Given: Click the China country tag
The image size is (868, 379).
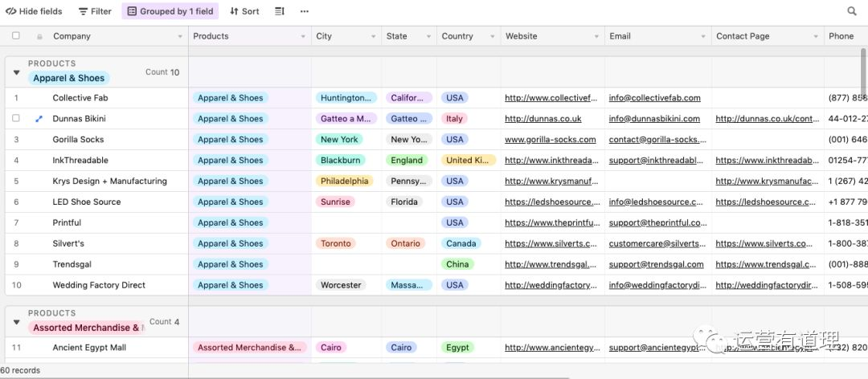Looking at the screenshot, I should pyautogui.click(x=458, y=264).
